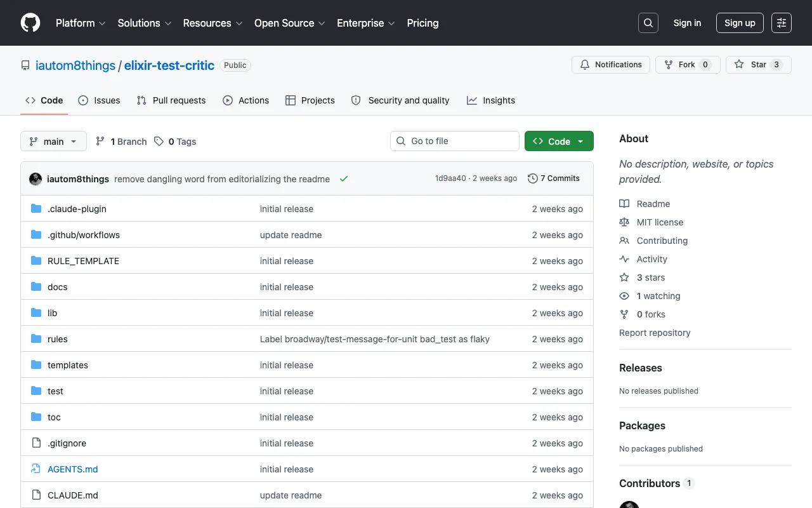Open appearance settings icon beside Sign up

(782, 23)
